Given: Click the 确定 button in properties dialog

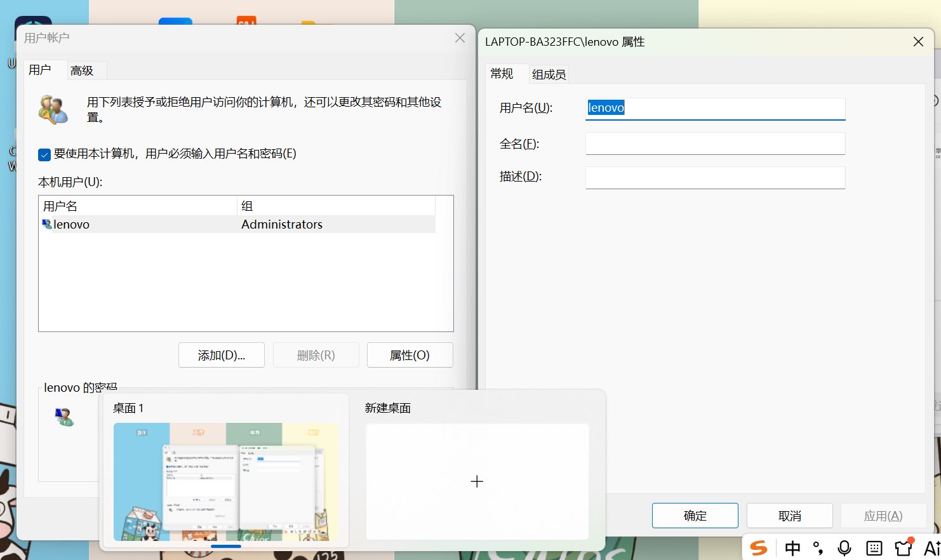Looking at the screenshot, I should coord(695,516).
